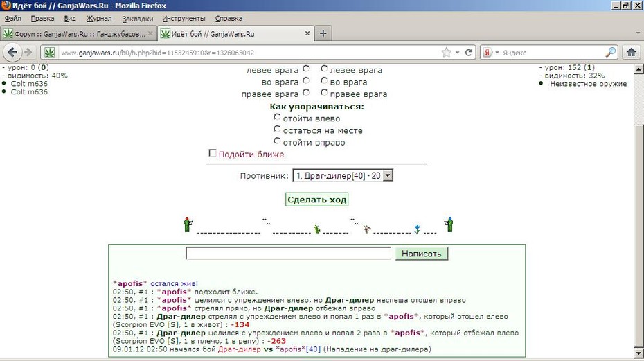Focus the chat message input field

click(x=288, y=254)
